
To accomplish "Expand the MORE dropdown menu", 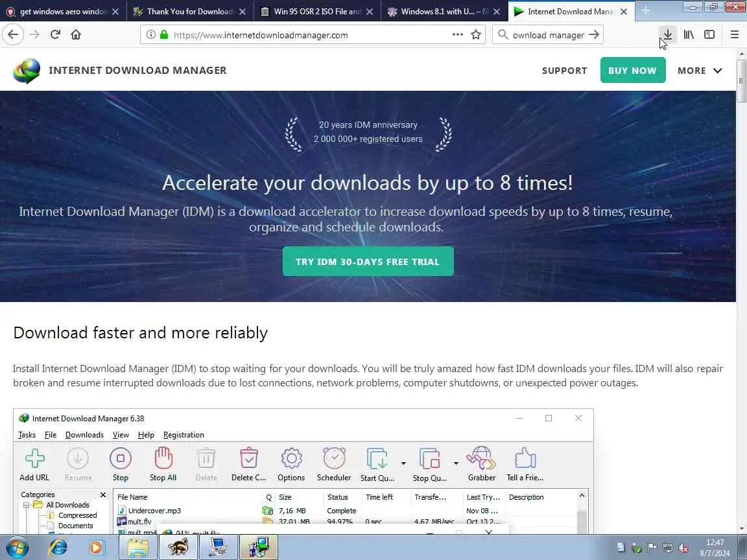I will [700, 71].
